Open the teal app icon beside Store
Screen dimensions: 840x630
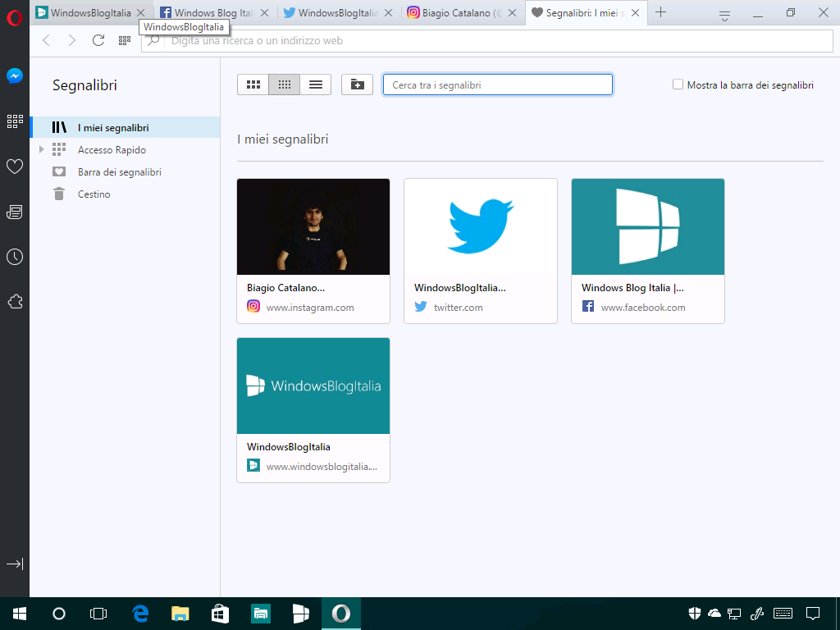[x=260, y=614]
